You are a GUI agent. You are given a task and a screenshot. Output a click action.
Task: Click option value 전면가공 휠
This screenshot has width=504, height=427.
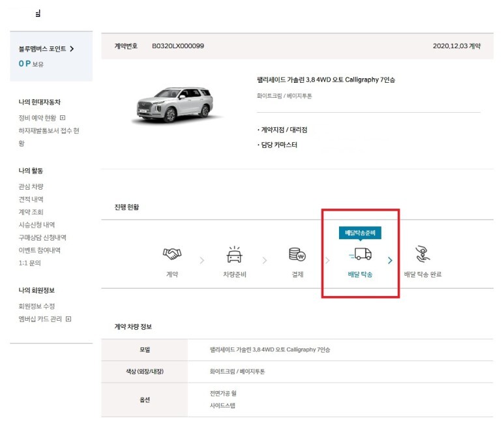[223, 393]
